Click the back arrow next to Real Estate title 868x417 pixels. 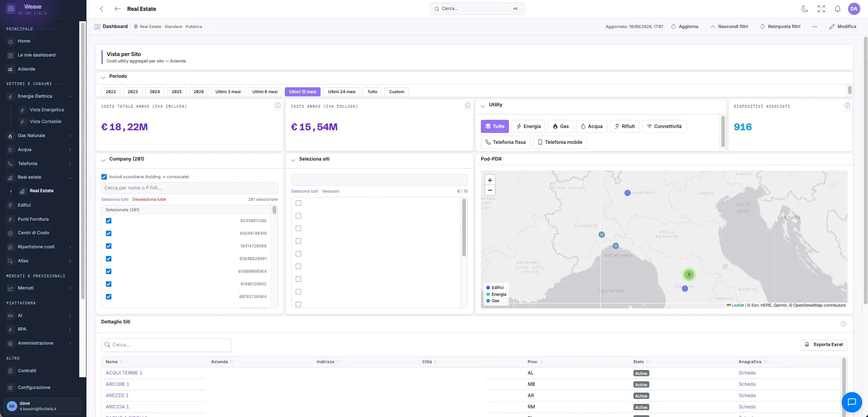click(x=118, y=9)
